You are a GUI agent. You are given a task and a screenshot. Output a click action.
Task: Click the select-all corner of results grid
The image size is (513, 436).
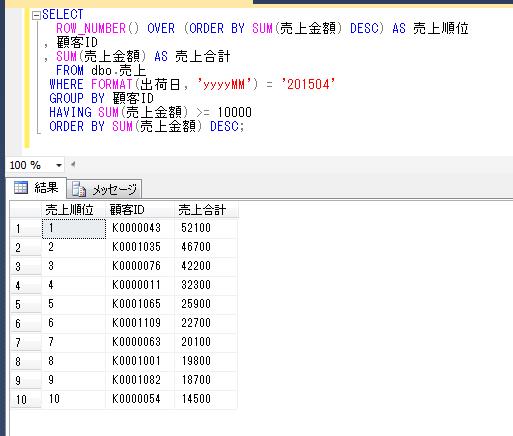point(26,210)
